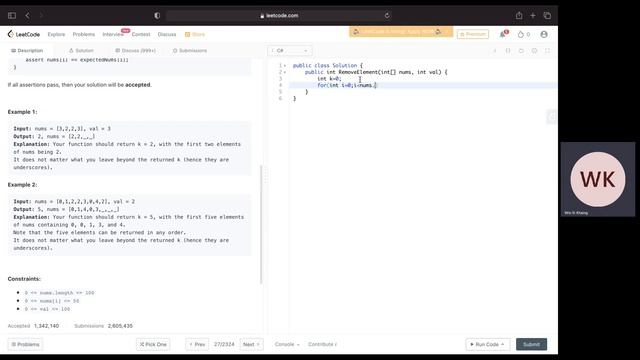The width and height of the screenshot is (640, 360).
Task: Open the Run Code options arrow
Action: pyautogui.click(x=502, y=344)
